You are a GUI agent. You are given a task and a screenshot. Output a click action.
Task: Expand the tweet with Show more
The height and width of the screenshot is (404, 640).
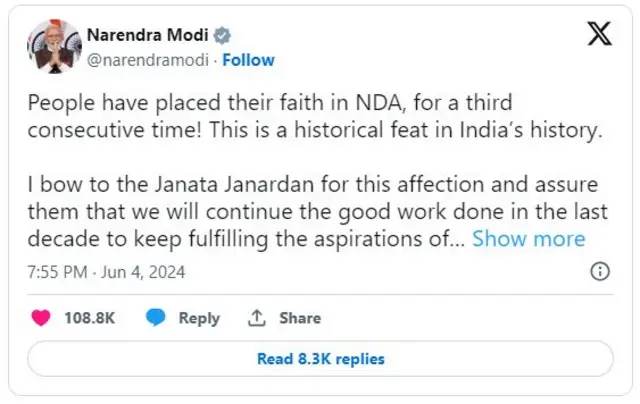coord(528,239)
